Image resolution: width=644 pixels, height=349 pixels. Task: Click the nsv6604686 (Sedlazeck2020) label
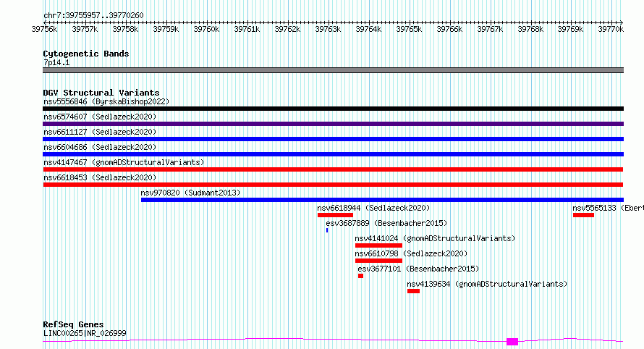coord(100,147)
